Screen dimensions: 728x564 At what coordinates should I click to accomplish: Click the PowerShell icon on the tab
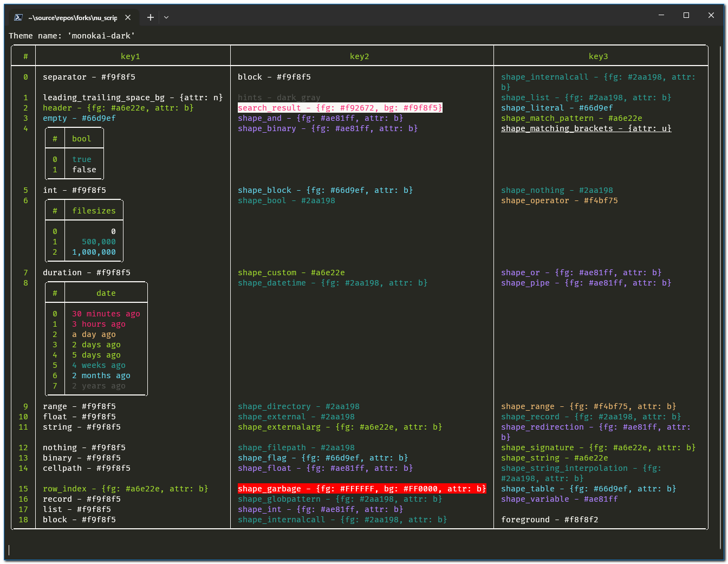18,17
